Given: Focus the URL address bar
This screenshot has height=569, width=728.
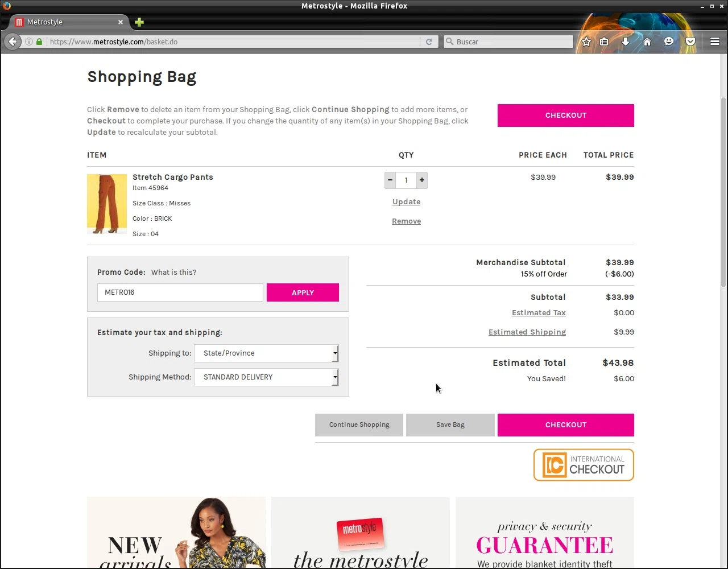Looking at the screenshot, I should pyautogui.click(x=233, y=42).
